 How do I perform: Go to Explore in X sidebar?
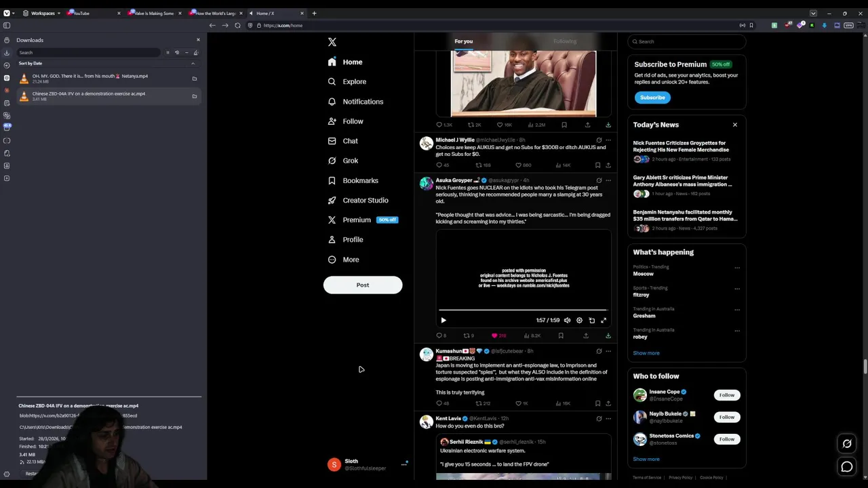347,81
